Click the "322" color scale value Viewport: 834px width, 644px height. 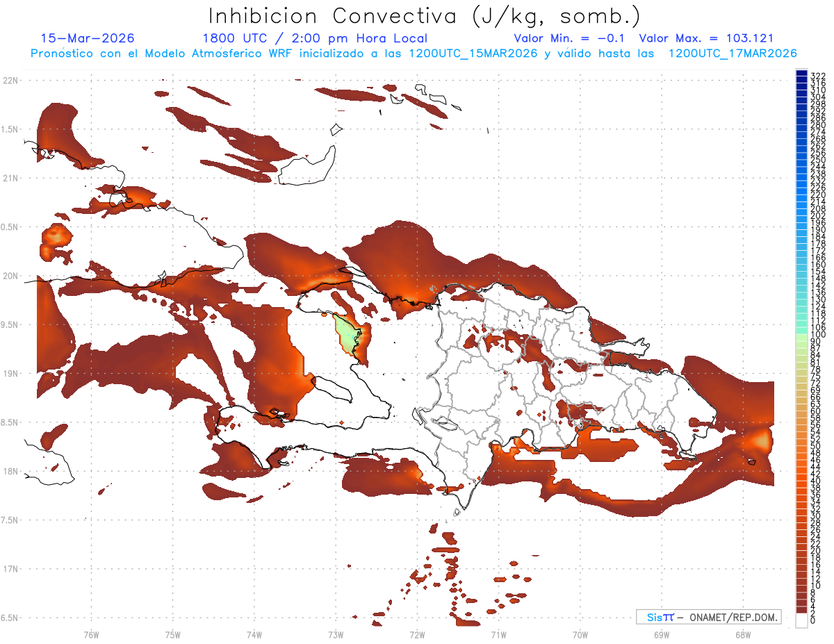pyautogui.click(x=818, y=75)
